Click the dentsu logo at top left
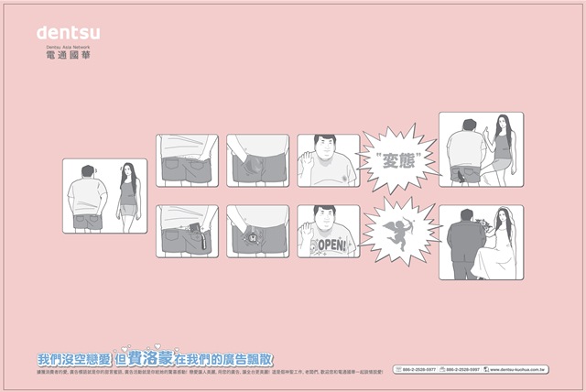Viewport: 586px width, 392px height. pos(69,33)
